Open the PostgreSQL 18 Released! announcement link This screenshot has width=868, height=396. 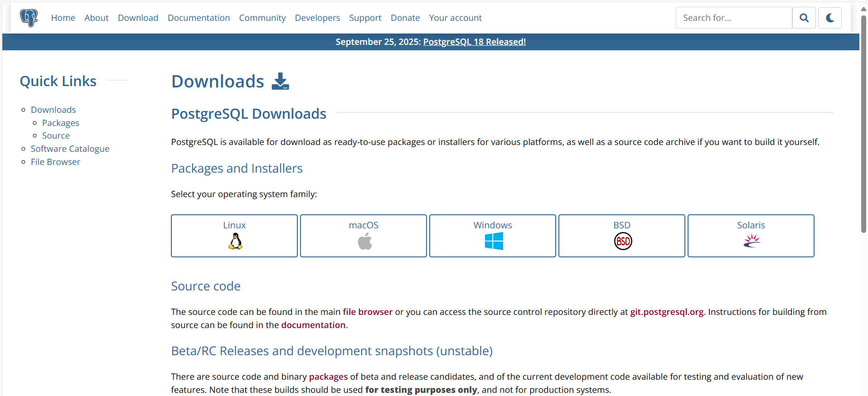coord(475,42)
